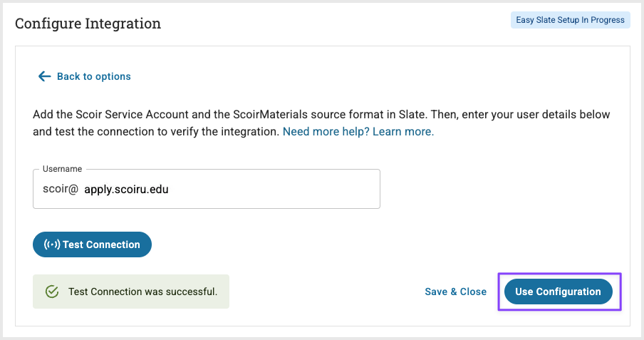Screen dimensions: 644x340
Task: Follow the "Learn more." link text
Action: tap(403, 132)
